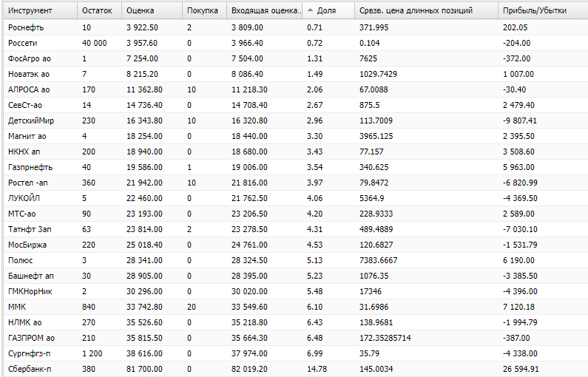The height and width of the screenshot is (377, 588).
Task: Click the 81 700.00 valuation cell
Action: [x=144, y=369]
